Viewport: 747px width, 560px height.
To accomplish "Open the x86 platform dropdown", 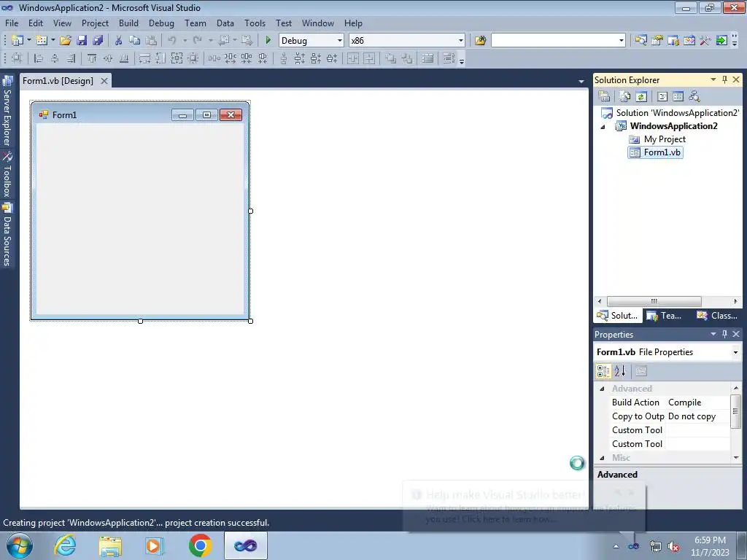I will [x=461, y=41].
